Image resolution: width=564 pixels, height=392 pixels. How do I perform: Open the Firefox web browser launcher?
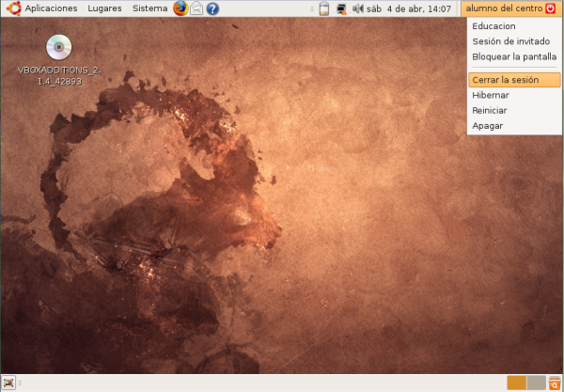[x=180, y=8]
